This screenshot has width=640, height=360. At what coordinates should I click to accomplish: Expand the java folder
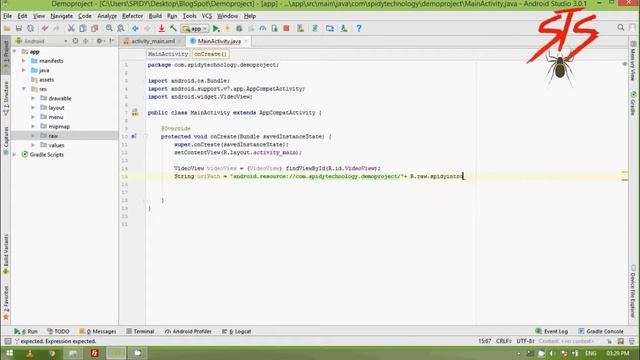click(x=24, y=70)
